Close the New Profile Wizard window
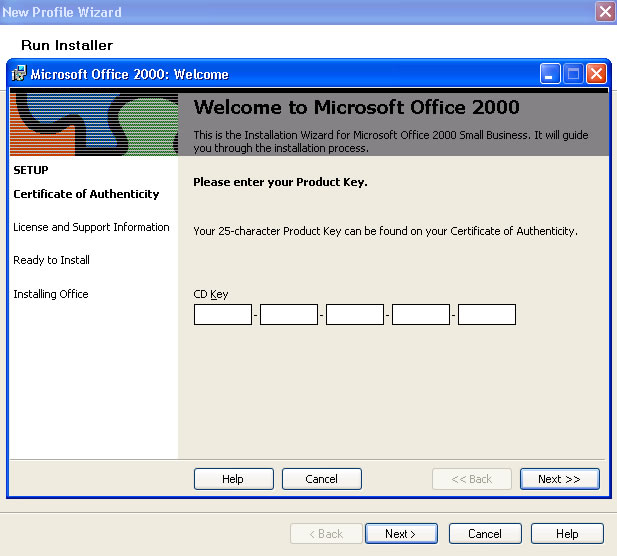This screenshot has width=617, height=556. point(605,11)
